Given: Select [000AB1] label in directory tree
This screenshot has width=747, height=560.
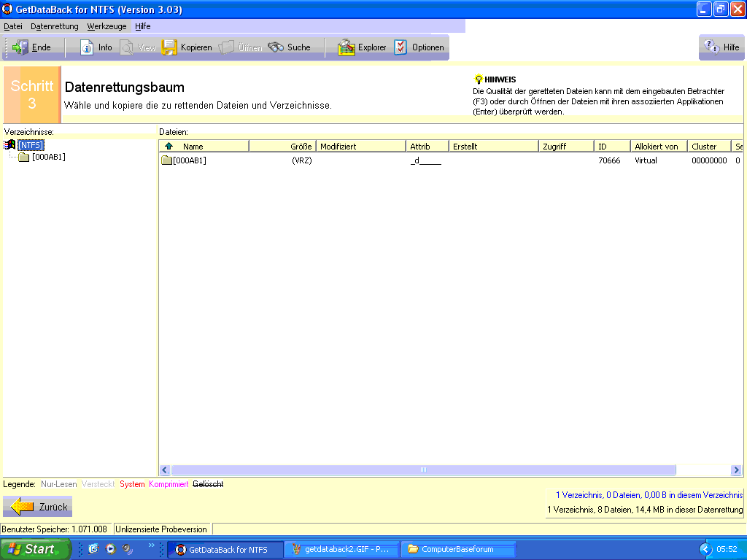Looking at the screenshot, I should pyautogui.click(x=49, y=157).
